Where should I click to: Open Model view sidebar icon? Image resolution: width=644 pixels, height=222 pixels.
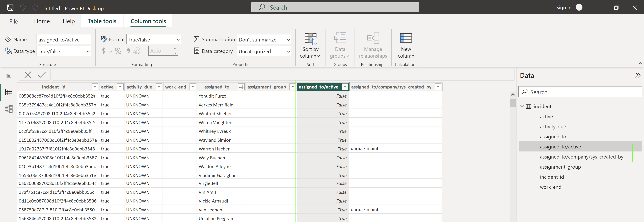9,109
